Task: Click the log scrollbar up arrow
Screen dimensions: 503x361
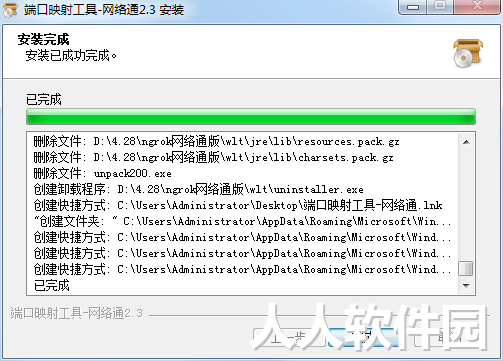Action: click(x=466, y=142)
